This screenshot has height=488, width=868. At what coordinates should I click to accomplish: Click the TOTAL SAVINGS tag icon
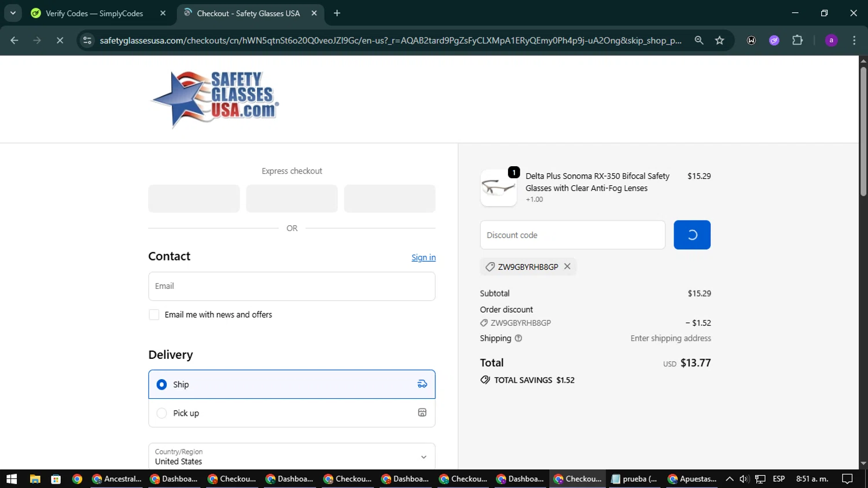(x=485, y=380)
